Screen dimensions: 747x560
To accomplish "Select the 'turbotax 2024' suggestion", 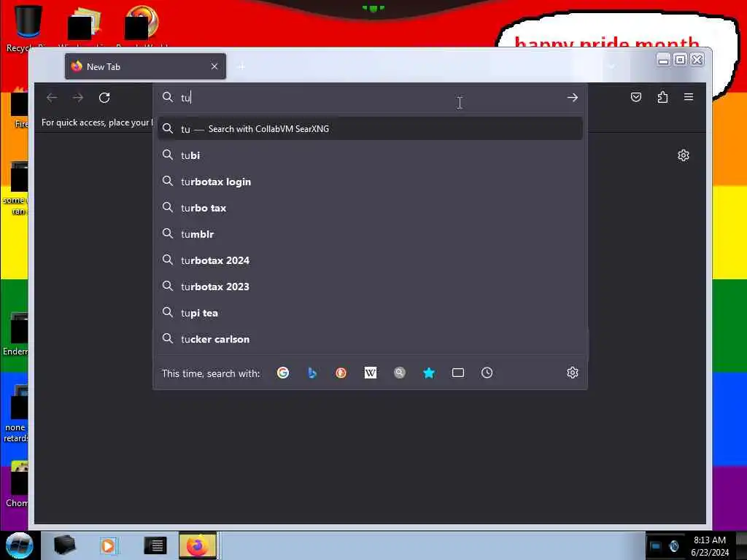I will pyautogui.click(x=370, y=260).
